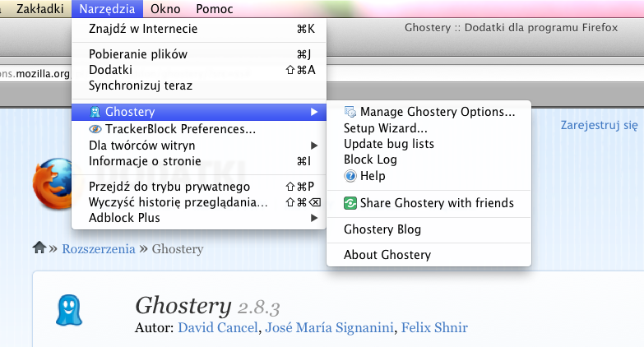Select Pobieranie plików from the menu
Screen dimensions: 644x347
click(138, 54)
